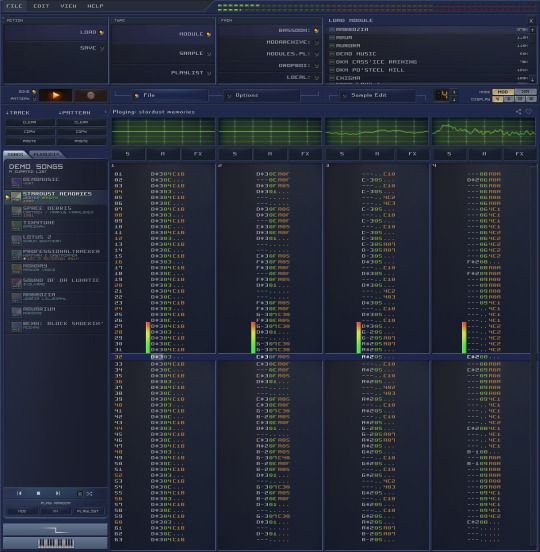This screenshot has height=552, width=540.
Task: Select the Load action radio option
Action: 56,32
